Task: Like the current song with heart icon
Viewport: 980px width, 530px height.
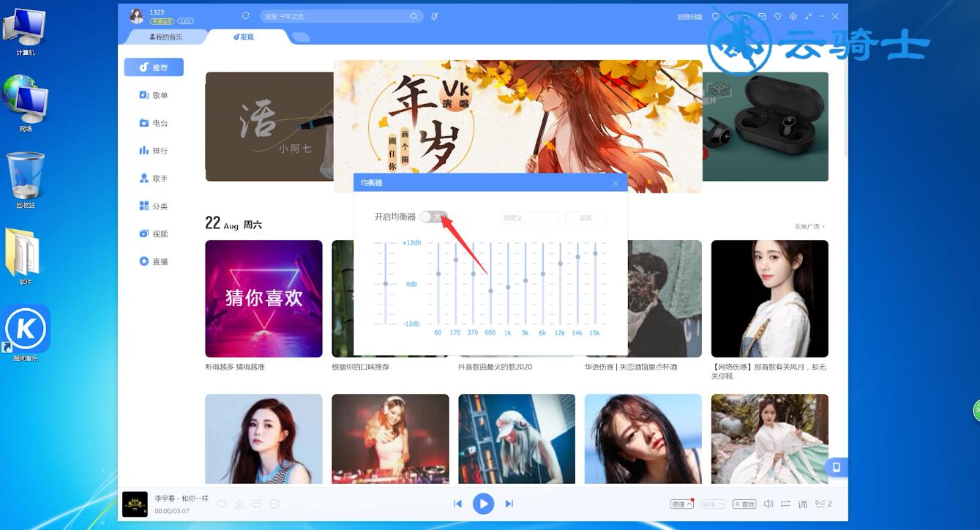Action: [221, 504]
